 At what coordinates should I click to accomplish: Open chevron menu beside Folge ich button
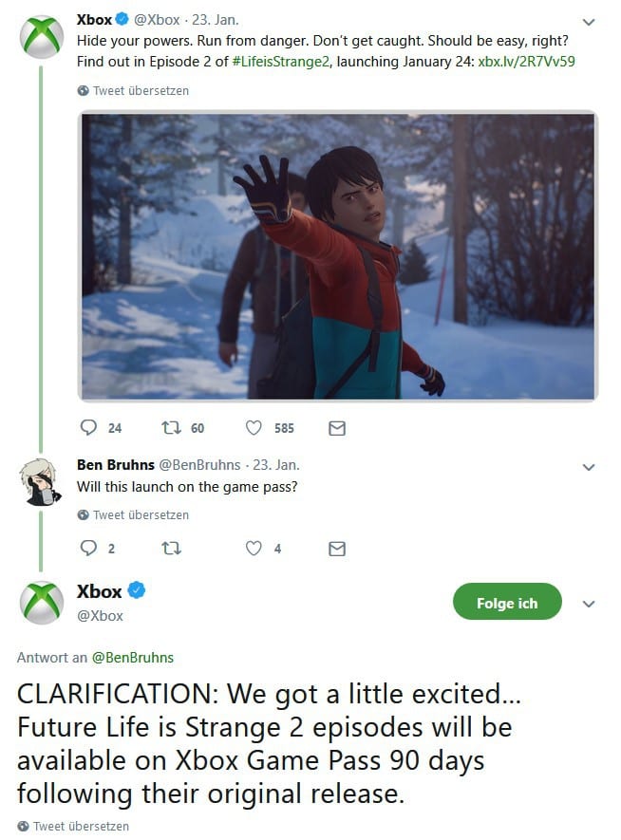tap(589, 604)
